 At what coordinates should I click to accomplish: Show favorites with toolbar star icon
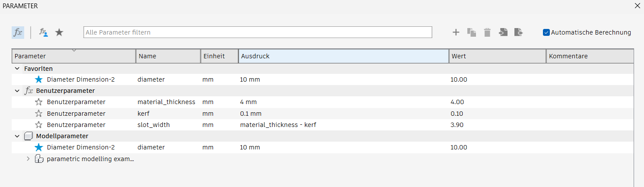click(x=59, y=32)
